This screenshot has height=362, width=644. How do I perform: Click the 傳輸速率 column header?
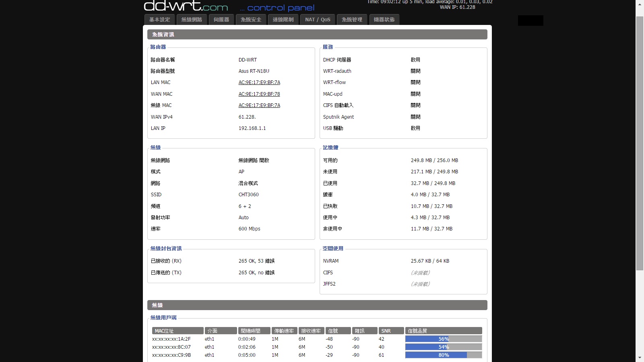(x=285, y=331)
